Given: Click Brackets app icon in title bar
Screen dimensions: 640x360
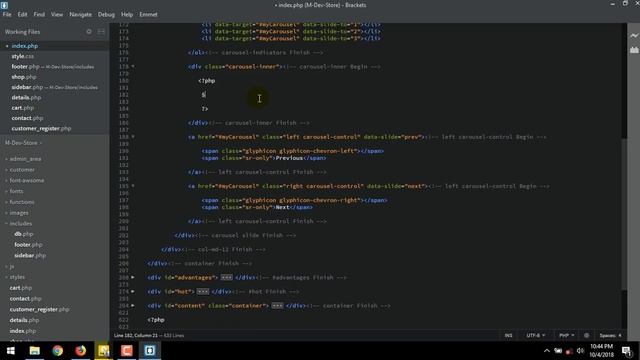Looking at the screenshot, I should [4, 5].
